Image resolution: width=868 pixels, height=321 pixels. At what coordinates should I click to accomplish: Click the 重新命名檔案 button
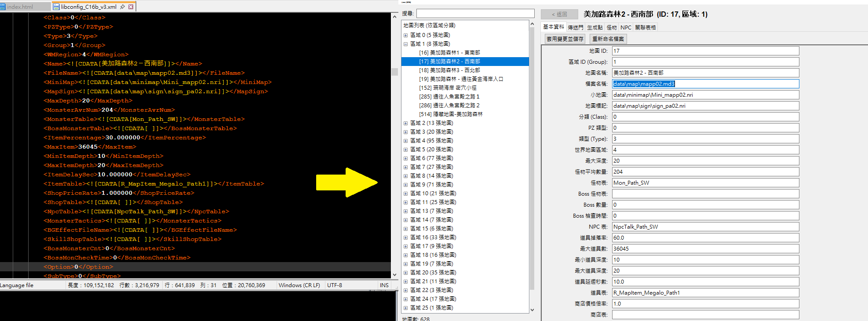pyautogui.click(x=608, y=39)
